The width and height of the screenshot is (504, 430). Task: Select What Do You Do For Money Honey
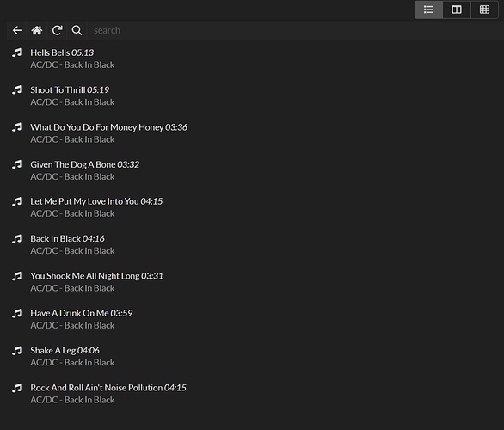pyautogui.click(x=108, y=127)
